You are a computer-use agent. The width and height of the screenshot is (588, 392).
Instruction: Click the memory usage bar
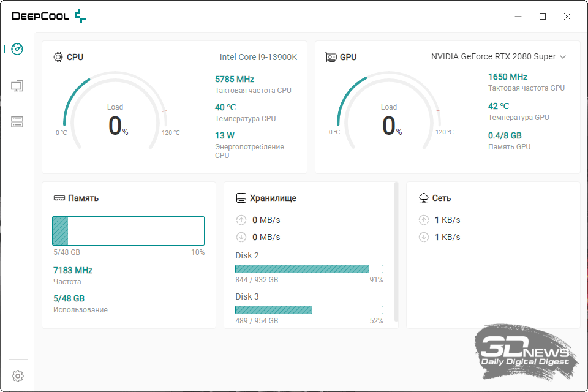point(128,231)
